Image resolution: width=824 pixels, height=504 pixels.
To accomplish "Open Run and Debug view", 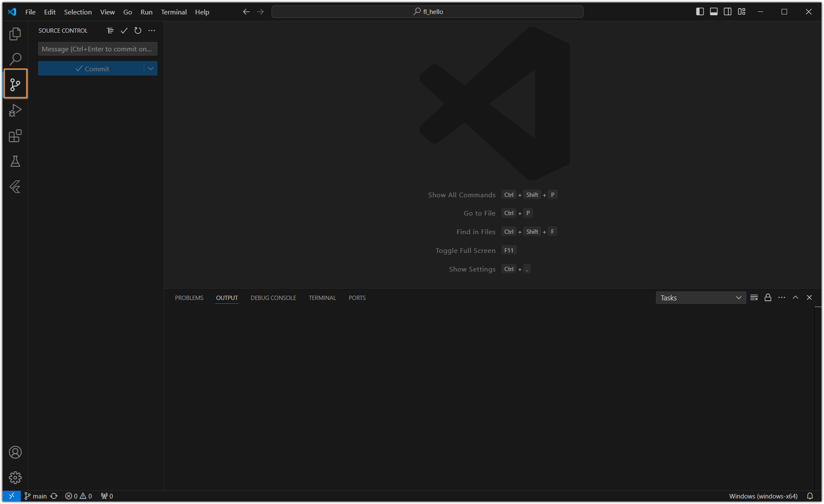I will tap(15, 110).
